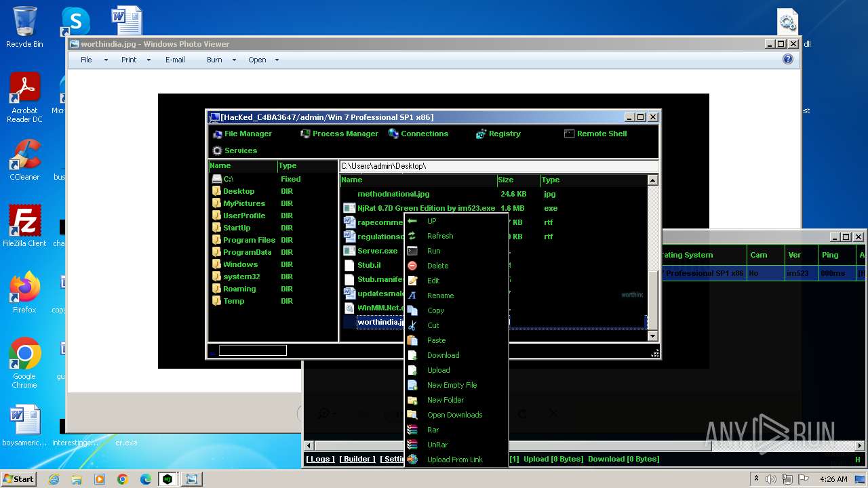
Task: Select methodnational.jpg file row
Action: pos(494,194)
